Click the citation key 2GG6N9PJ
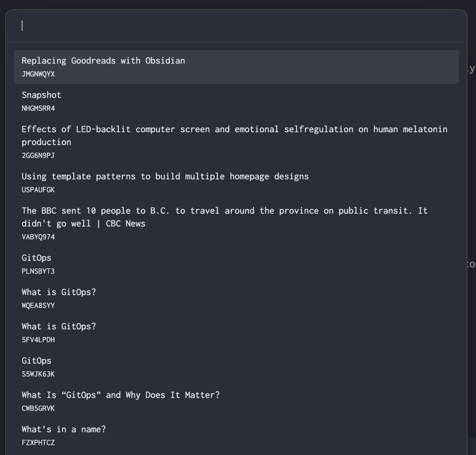This screenshot has height=455, width=476. [37, 155]
